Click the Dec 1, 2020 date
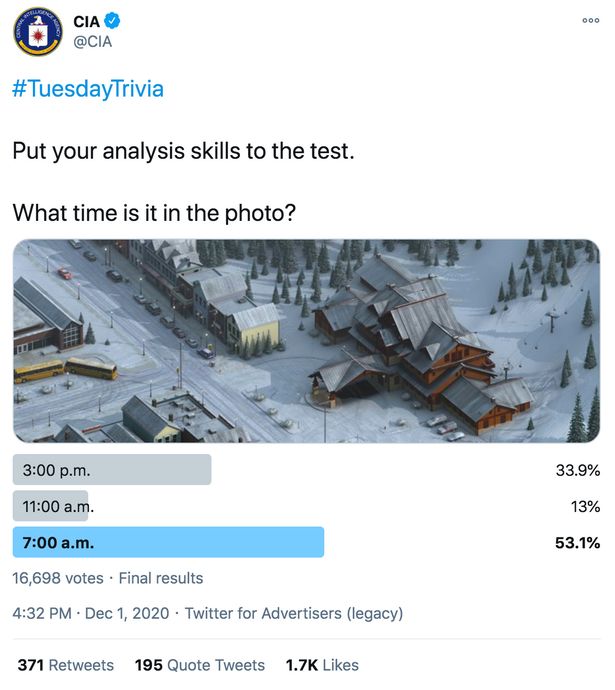The height and width of the screenshot is (690, 615). pos(127,613)
